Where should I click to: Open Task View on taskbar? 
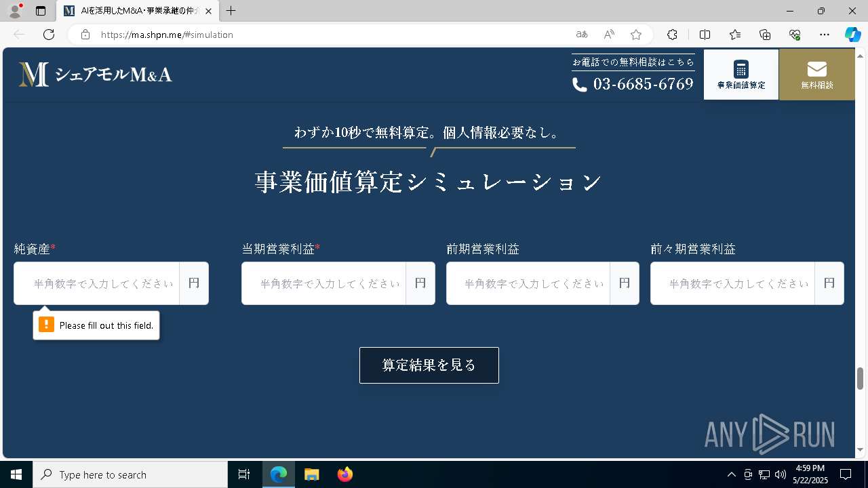(x=244, y=474)
